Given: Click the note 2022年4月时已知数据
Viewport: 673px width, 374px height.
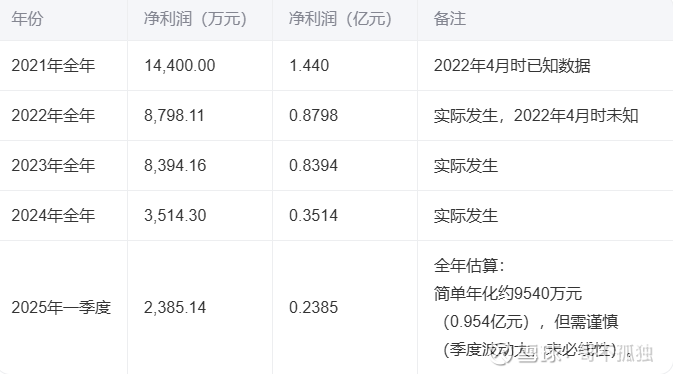Looking at the screenshot, I should [x=512, y=66].
